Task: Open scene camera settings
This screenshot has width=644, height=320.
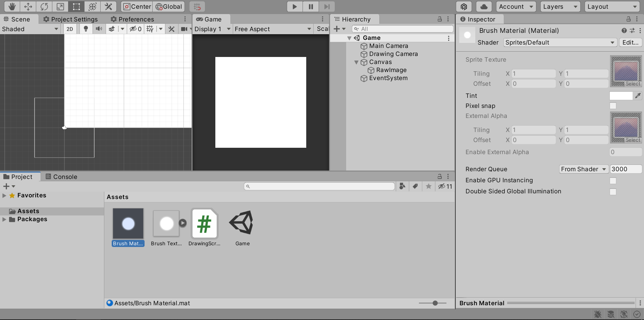Action: click(x=184, y=29)
